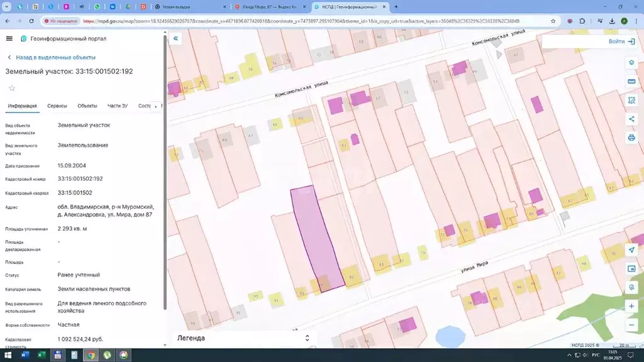Open the map layers control
Image resolution: width=644 pixels, height=362 pixels.
click(x=631, y=63)
